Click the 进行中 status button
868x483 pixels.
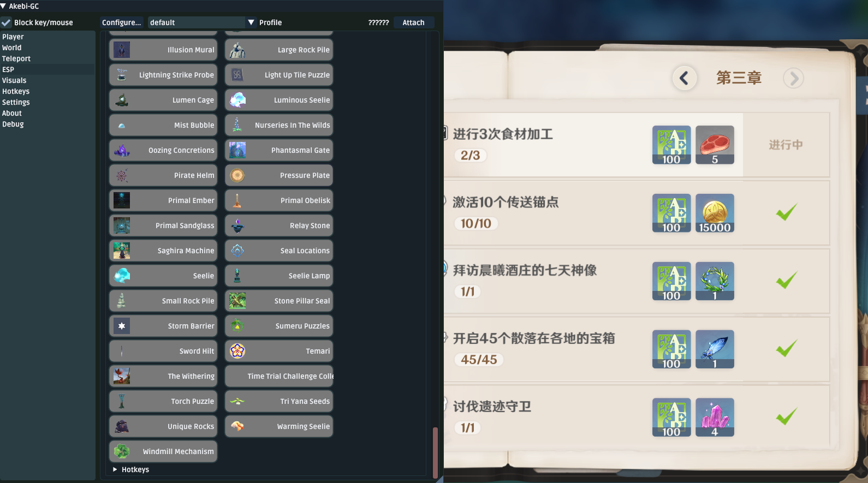786,145
